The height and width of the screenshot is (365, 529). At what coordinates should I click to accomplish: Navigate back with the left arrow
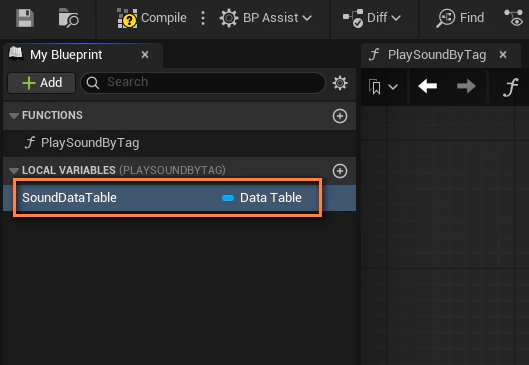(x=427, y=87)
